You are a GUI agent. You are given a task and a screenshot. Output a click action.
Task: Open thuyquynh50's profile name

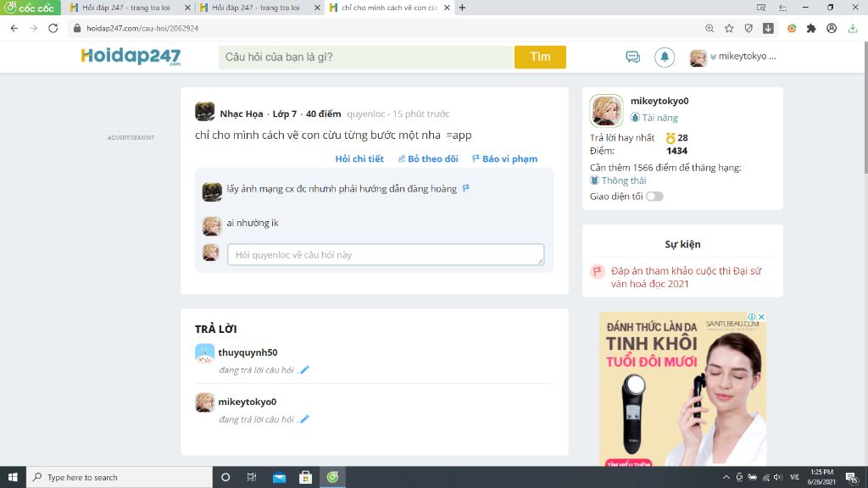tap(248, 352)
